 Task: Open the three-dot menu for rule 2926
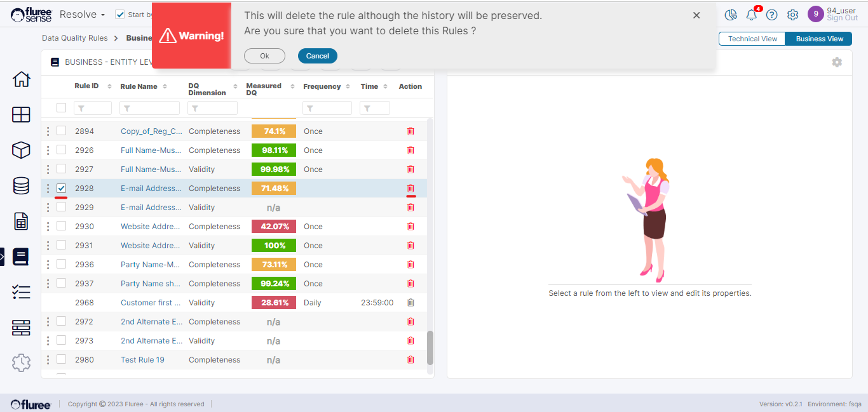point(48,150)
